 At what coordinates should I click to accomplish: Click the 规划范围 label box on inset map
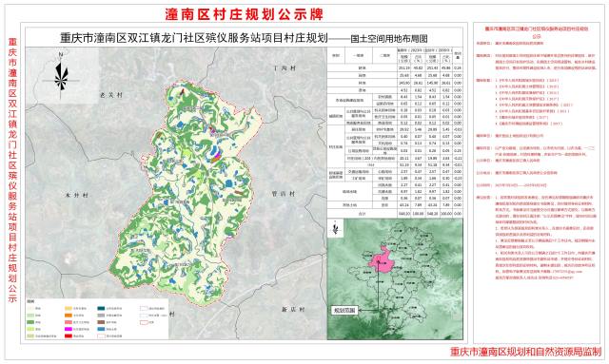tap(344, 310)
